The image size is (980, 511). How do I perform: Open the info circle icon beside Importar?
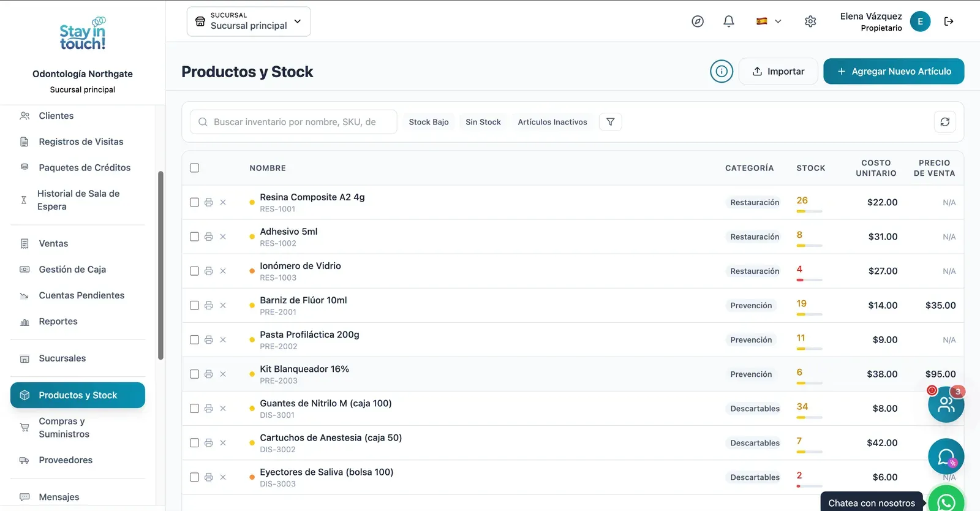722,72
